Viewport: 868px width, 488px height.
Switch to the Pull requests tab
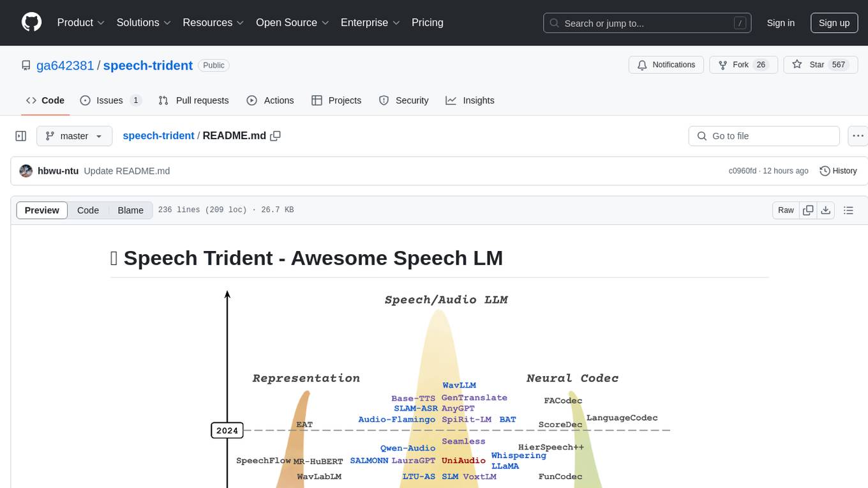pyautogui.click(x=193, y=100)
